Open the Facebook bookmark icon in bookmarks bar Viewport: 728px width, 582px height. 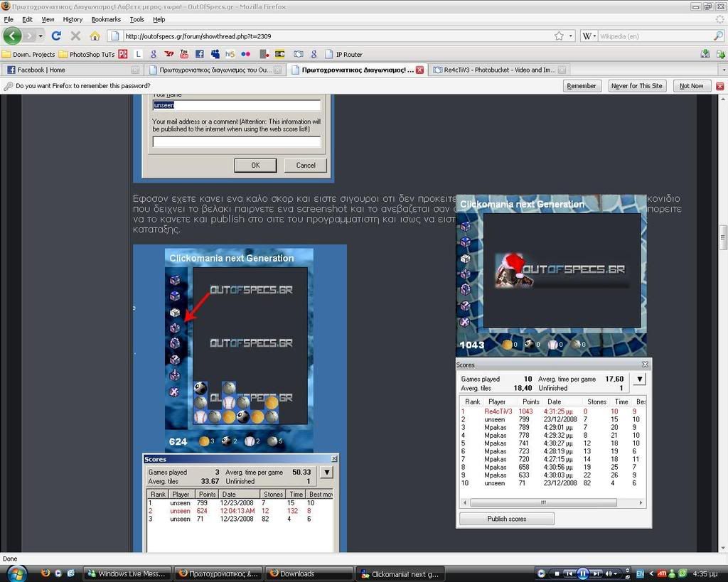pos(199,54)
